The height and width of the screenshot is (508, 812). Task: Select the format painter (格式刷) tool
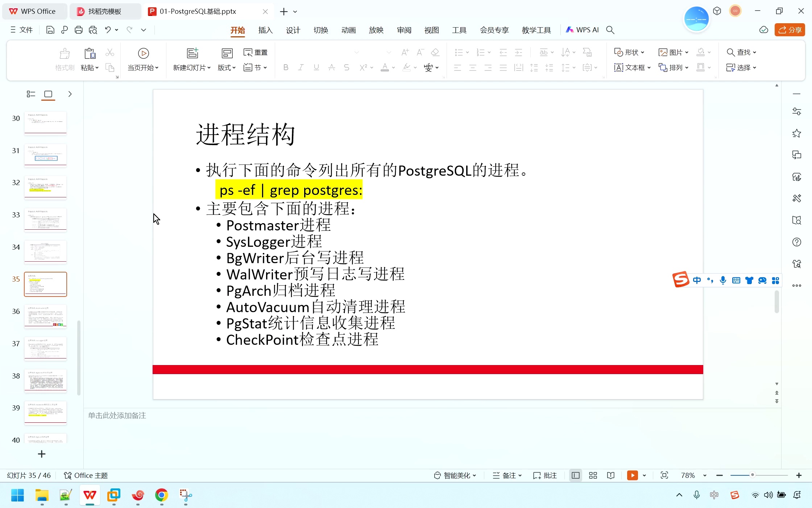[64, 59]
